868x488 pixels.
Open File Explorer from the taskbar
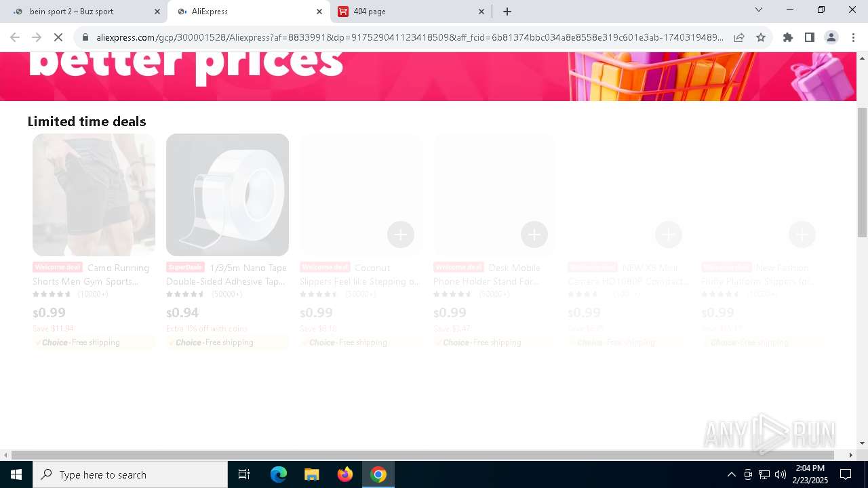click(311, 474)
